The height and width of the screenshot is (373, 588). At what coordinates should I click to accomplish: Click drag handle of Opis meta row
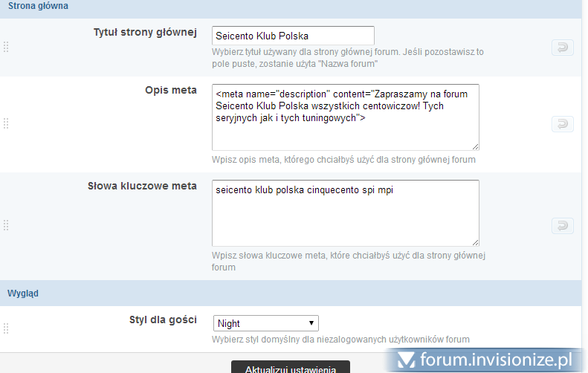(6, 124)
